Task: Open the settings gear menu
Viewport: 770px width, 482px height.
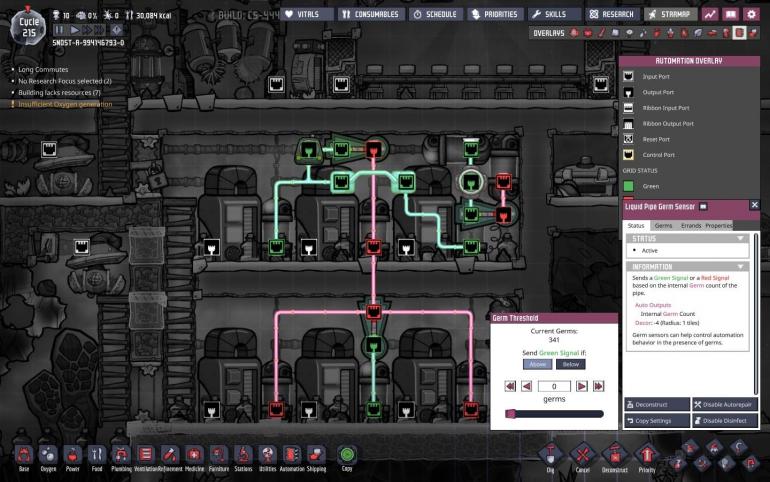Action: tap(751, 14)
